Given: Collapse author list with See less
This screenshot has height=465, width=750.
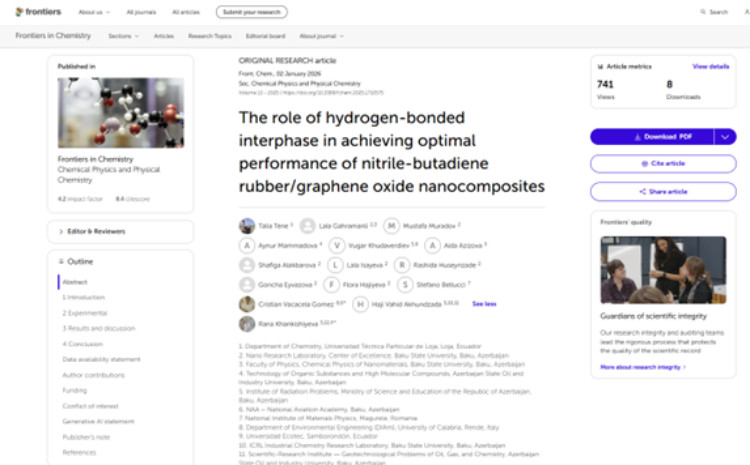Looking at the screenshot, I should click(483, 303).
